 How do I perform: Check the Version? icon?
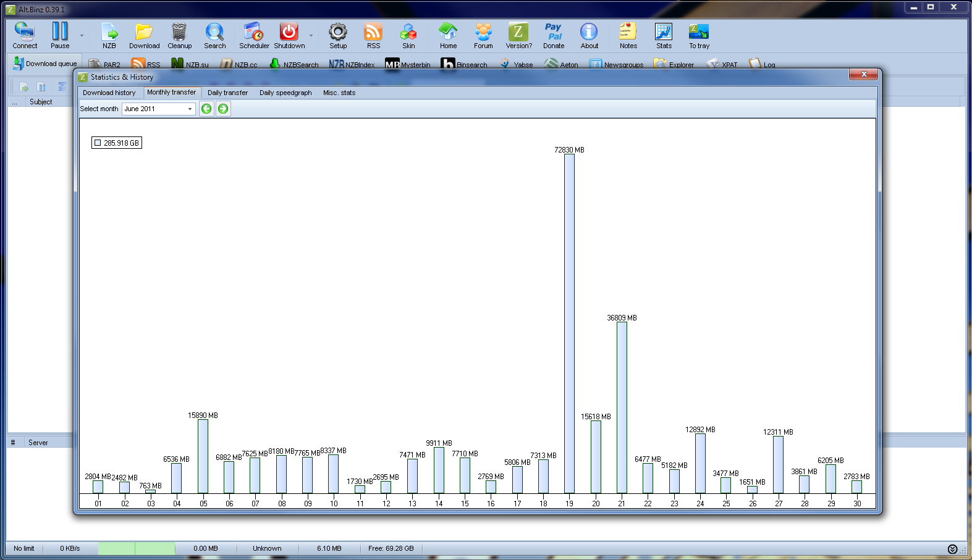(x=518, y=35)
